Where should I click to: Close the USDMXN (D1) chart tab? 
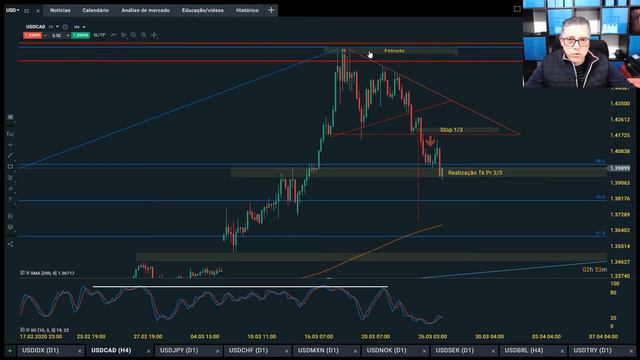[355, 351]
